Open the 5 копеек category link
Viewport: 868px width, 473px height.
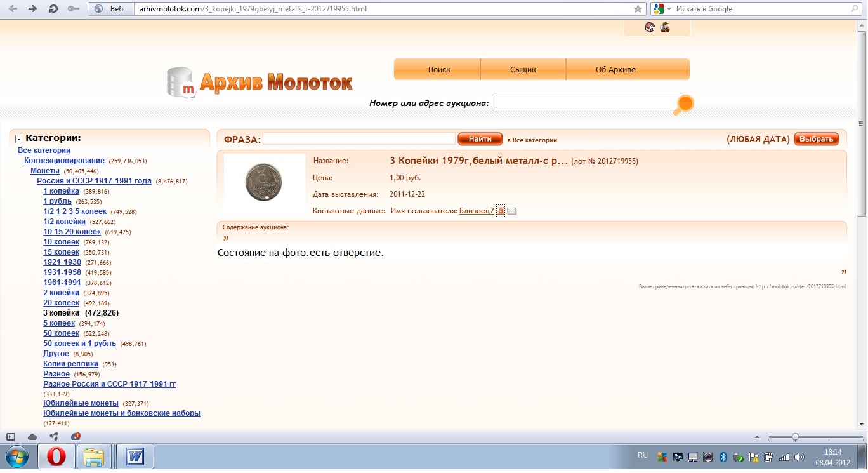(x=59, y=323)
